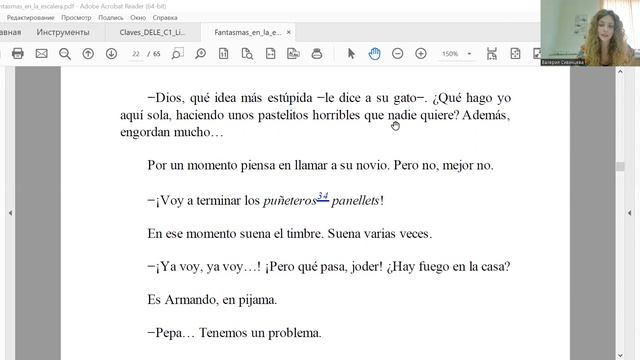640x360 pixels.
Task: Click the vertical scrollbar thumb
Action: click(620, 167)
